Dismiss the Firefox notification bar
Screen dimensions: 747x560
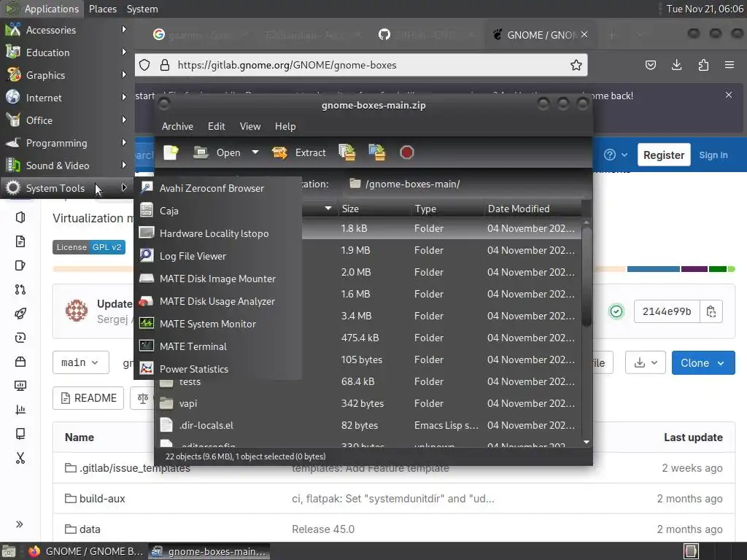point(729,95)
